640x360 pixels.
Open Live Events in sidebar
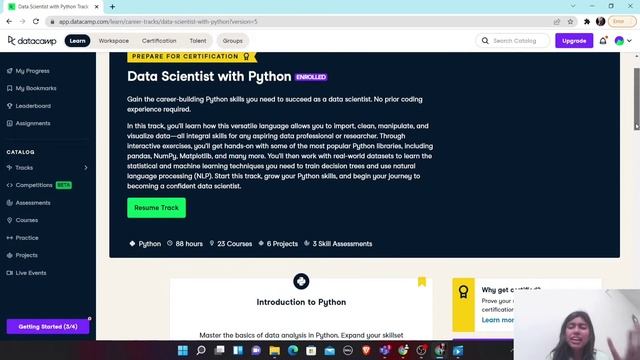point(27,273)
